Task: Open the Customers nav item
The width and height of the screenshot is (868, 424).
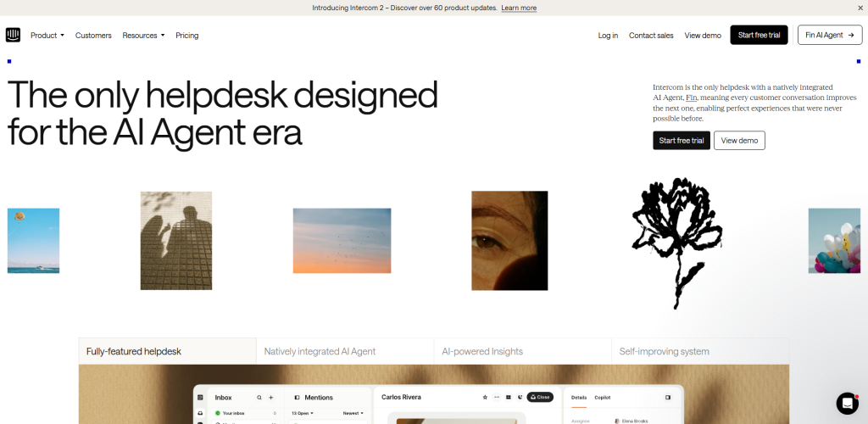Action: pos(93,35)
